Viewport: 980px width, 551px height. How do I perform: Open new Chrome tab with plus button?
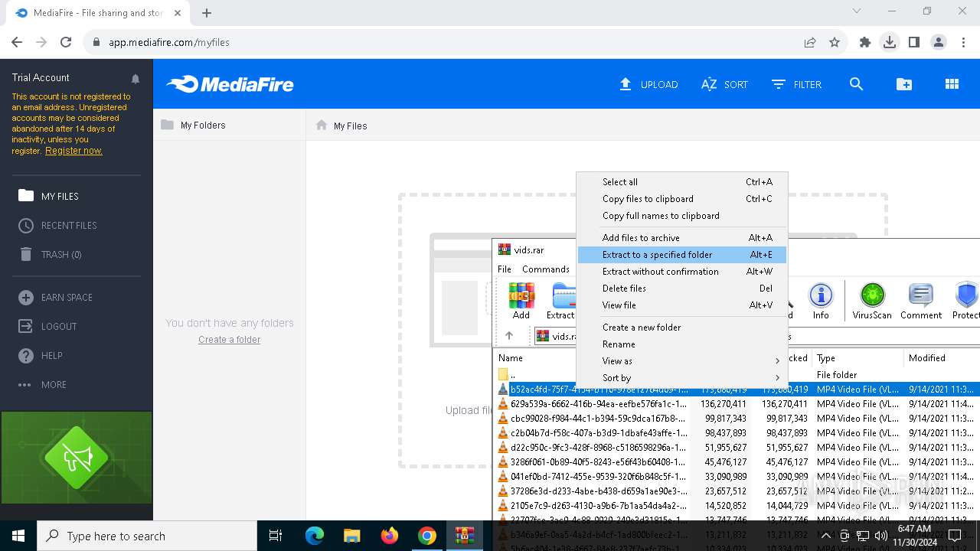[207, 13]
